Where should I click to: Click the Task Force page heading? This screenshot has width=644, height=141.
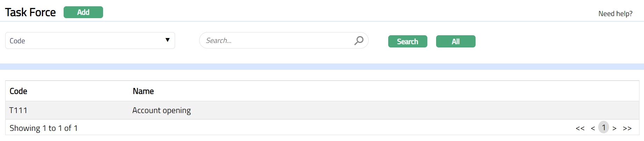click(30, 12)
